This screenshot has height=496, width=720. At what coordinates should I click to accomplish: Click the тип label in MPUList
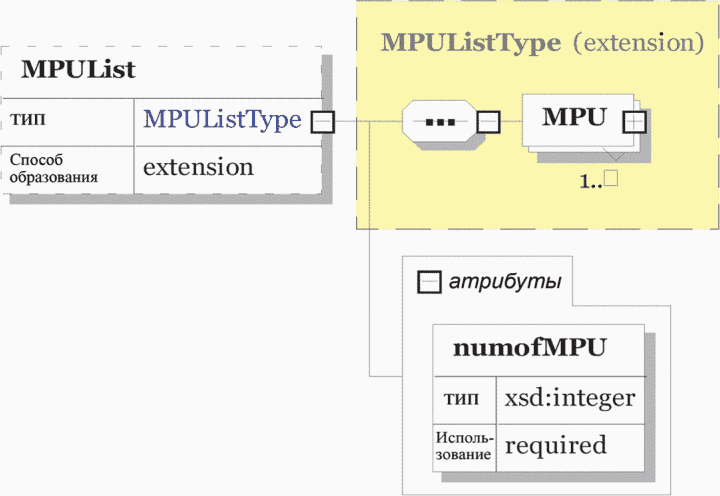click(28, 119)
